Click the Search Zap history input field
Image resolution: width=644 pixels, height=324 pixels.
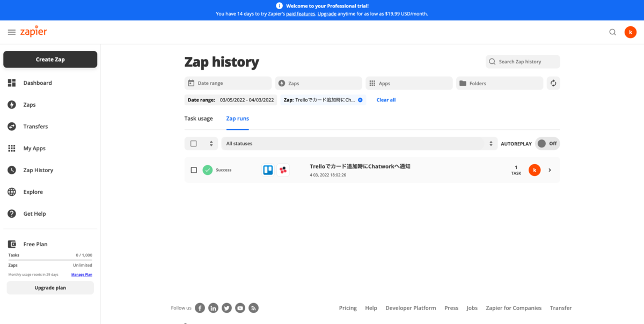[522, 61]
